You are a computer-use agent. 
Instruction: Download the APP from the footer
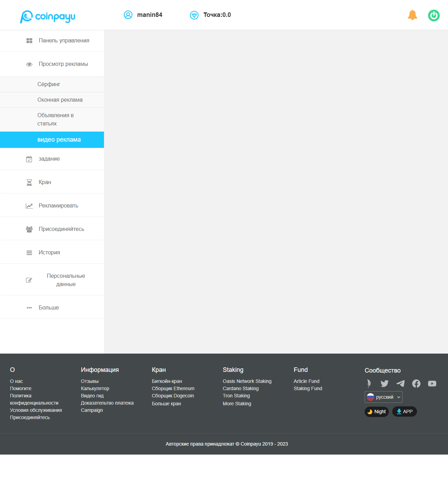(405, 411)
